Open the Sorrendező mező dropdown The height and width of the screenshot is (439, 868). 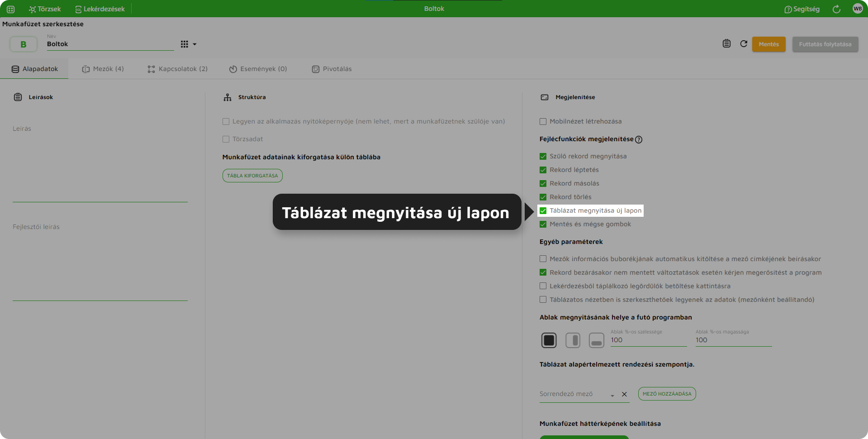(612, 395)
